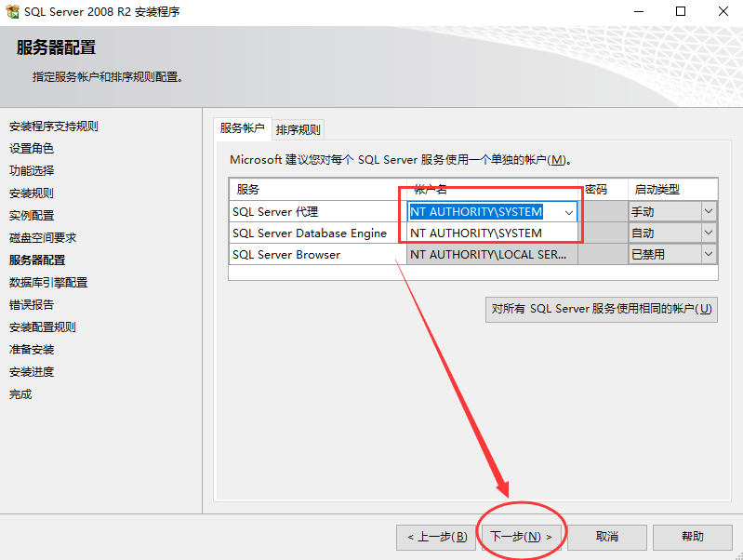Click the 启动类型 column header
Screen dimensions: 743x560
tap(673, 190)
